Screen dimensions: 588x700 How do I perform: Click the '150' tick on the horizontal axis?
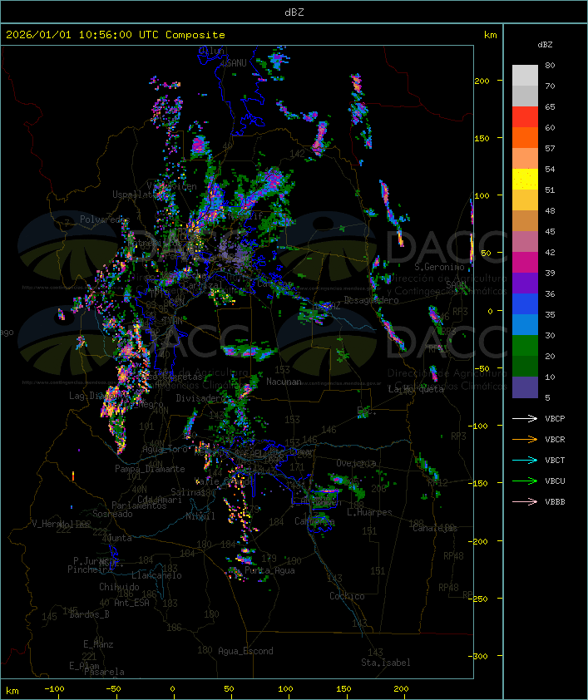(x=343, y=689)
